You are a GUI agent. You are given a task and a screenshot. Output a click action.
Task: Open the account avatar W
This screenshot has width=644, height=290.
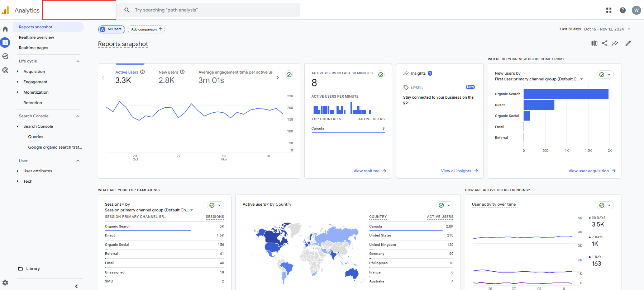636,10
